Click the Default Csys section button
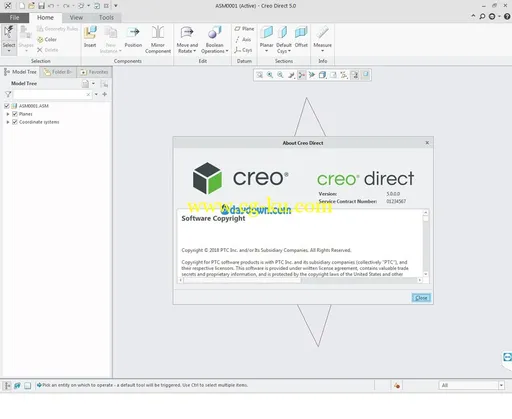 click(x=284, y=39)
